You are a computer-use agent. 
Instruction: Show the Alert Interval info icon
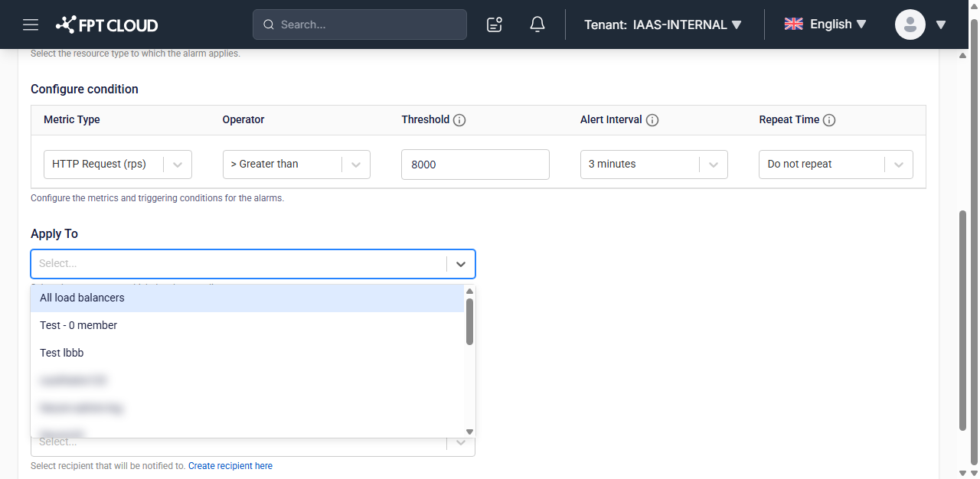point(652,120)
